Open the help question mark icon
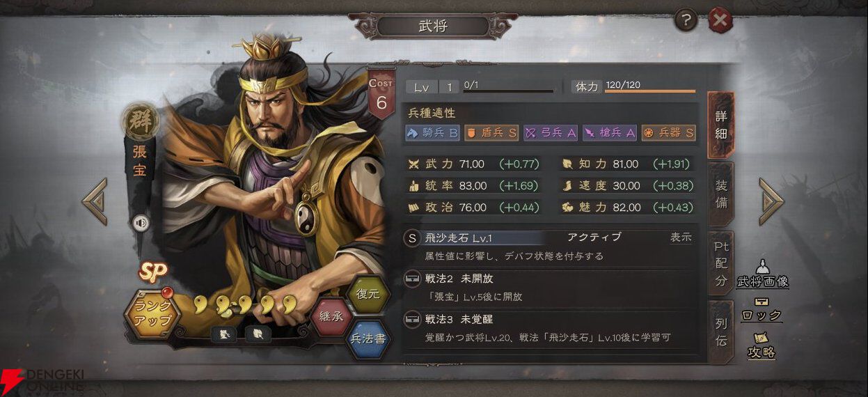 [686, 21]
